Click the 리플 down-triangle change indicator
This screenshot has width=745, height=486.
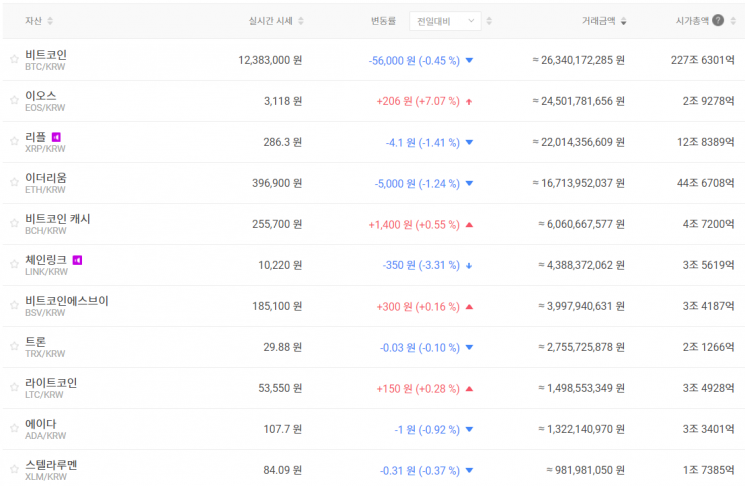tap(469, 143)
